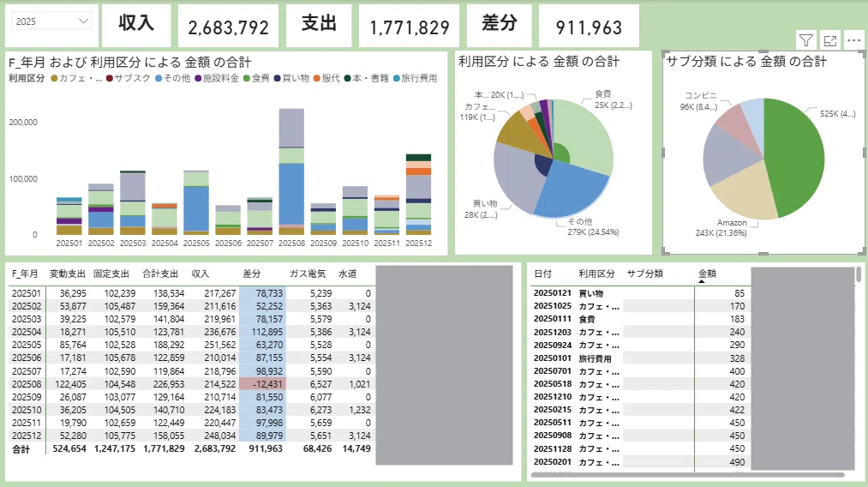Click the 2,683,792 income card value
Screen dimensions: 868x487
(228, 27)
